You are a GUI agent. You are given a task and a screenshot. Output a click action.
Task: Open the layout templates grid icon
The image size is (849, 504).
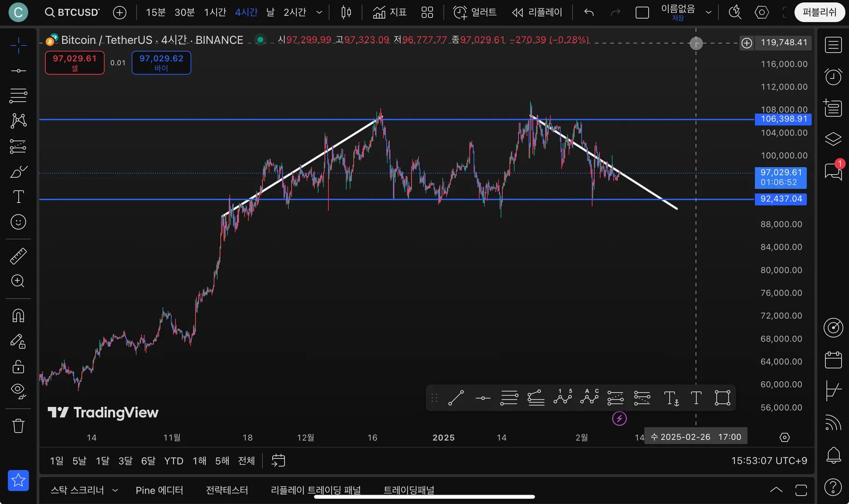(x=427, y=13)
